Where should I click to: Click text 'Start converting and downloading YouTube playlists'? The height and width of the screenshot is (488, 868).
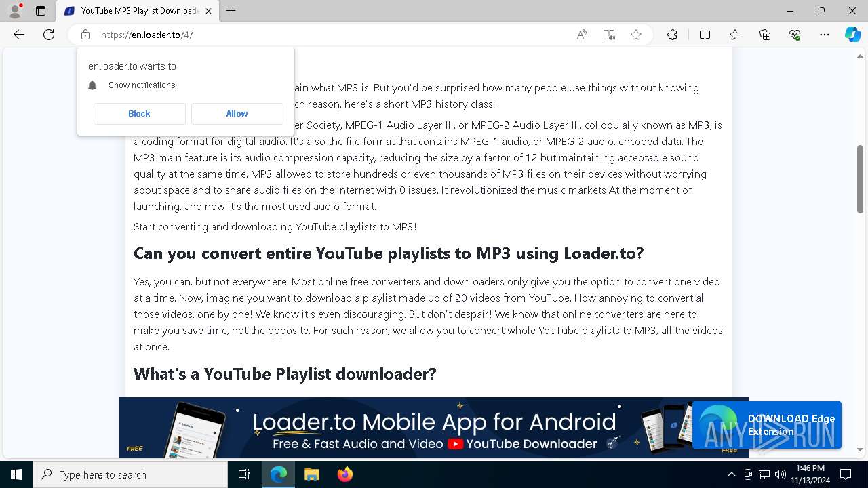tap(275, 227)
